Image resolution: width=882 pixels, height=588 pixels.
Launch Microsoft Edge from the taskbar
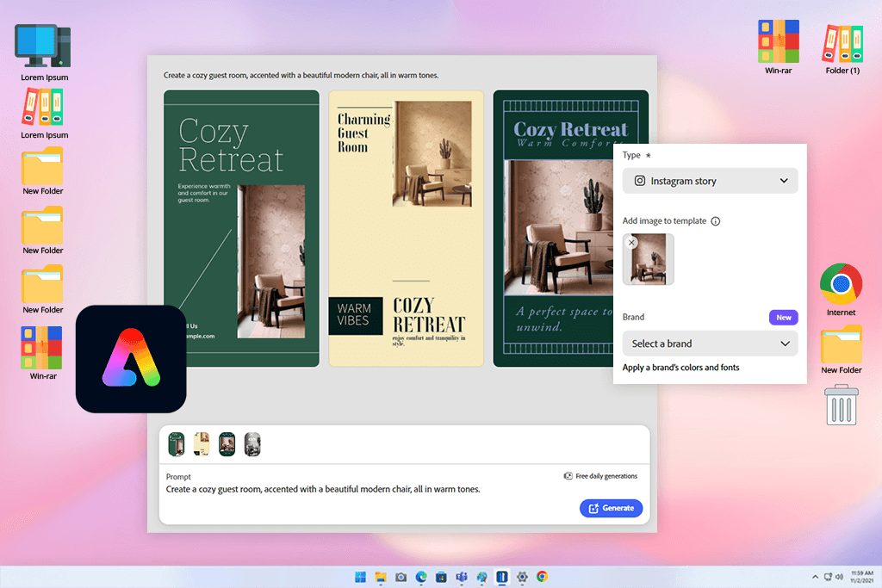coord(421,577)
